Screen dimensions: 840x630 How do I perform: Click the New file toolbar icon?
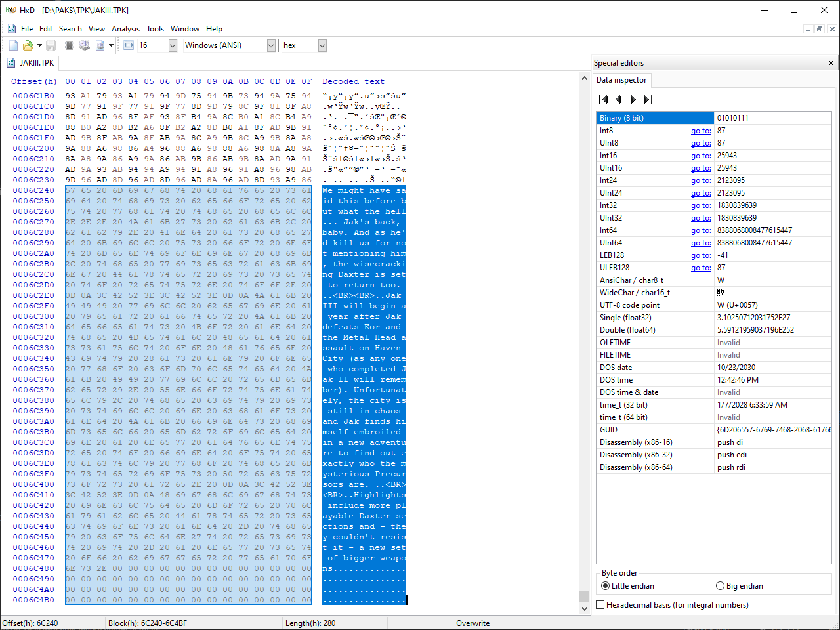(x=13, y=45)
